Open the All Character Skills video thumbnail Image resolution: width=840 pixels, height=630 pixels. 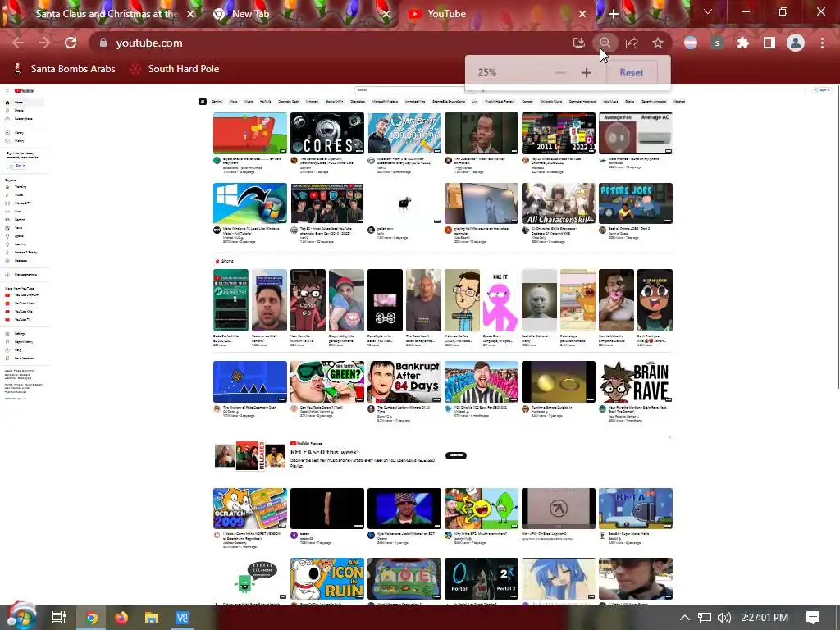point(558,203)
